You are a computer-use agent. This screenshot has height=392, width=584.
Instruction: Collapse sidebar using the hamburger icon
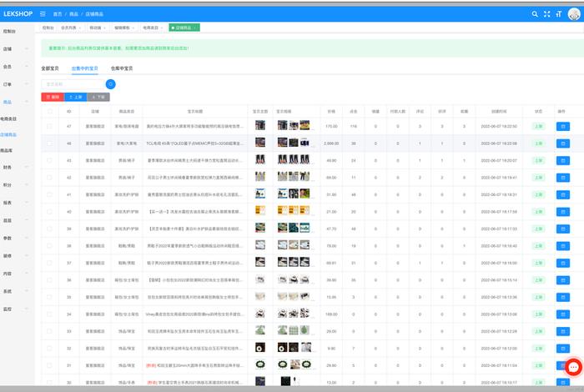(43, 14)
